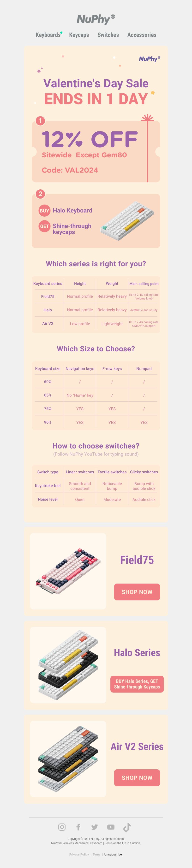Open the Keyboards menu item
192x868 pixels.
click(48, 35)
